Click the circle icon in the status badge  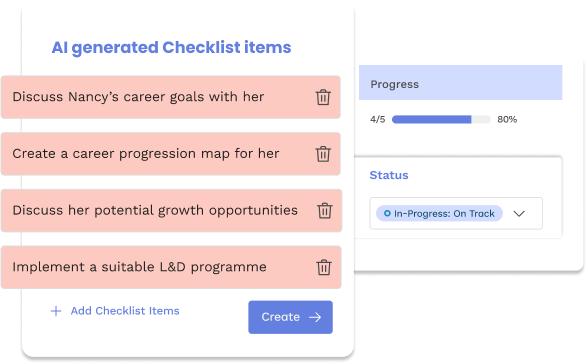(387, 213)
